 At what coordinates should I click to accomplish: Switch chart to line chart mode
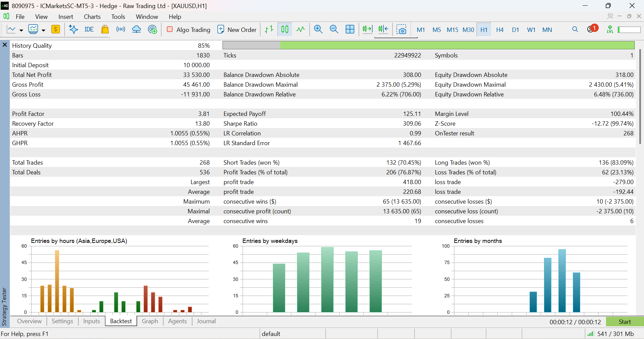[301, 30]
